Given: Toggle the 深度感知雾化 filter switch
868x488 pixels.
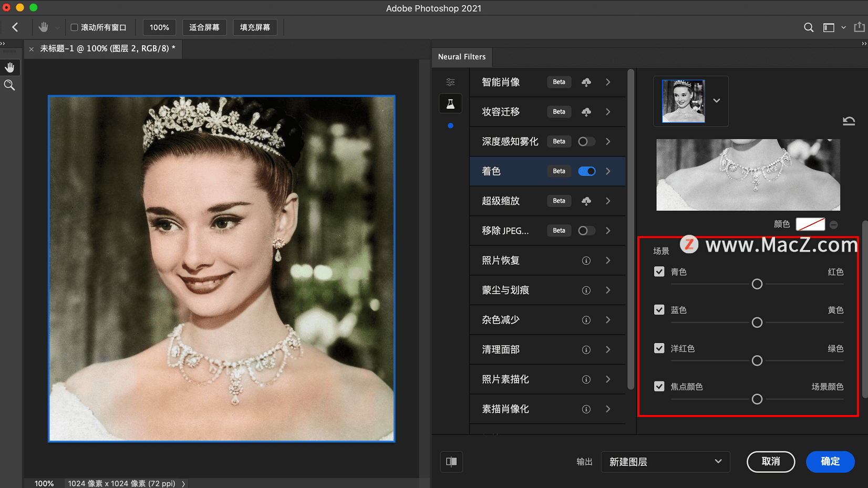Looking at the screenshot, I should 586,141.
